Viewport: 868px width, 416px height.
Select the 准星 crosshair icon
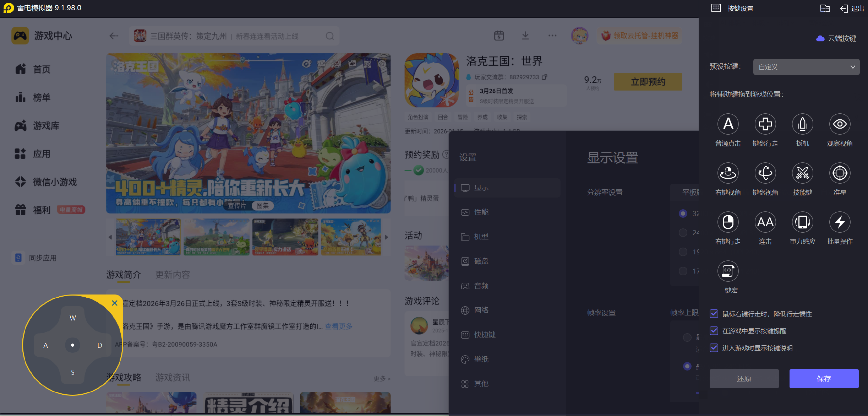pos(840,173)
